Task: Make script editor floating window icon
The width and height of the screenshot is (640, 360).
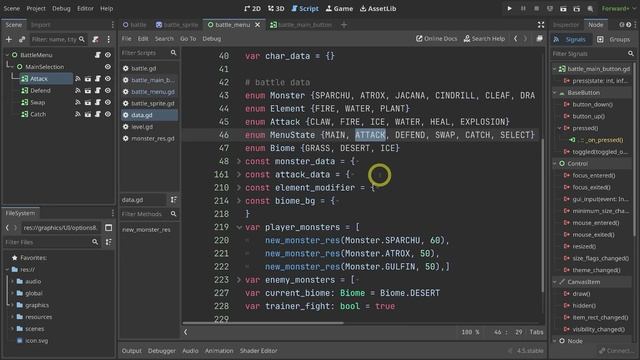Action: click(x=540, y=39)
